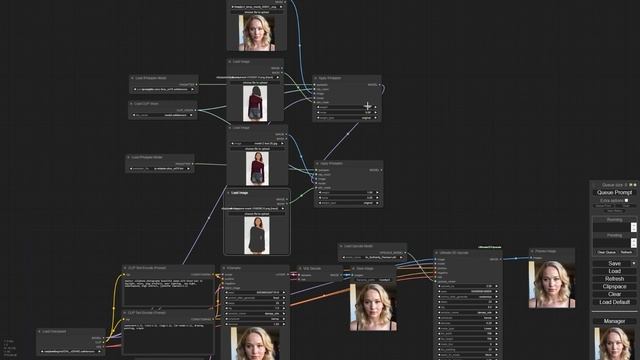The height and width of the screenshot is (360, 640).
Task: Click the Pending queue list scroll control
Action: point(633,243)
